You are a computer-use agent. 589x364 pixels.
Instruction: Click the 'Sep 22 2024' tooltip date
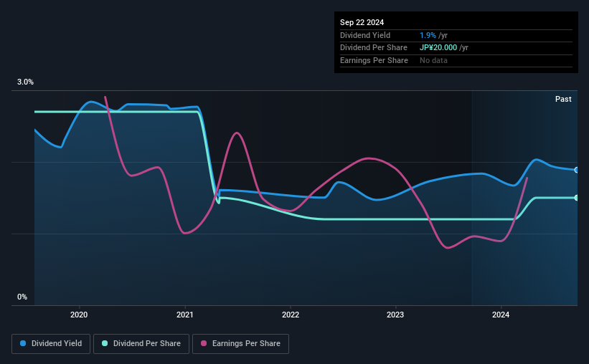[362, 22]
